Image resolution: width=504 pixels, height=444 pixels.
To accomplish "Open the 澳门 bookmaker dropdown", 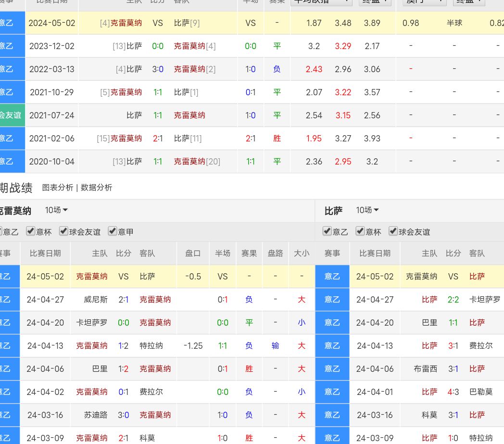I will [x=425, y=1].
